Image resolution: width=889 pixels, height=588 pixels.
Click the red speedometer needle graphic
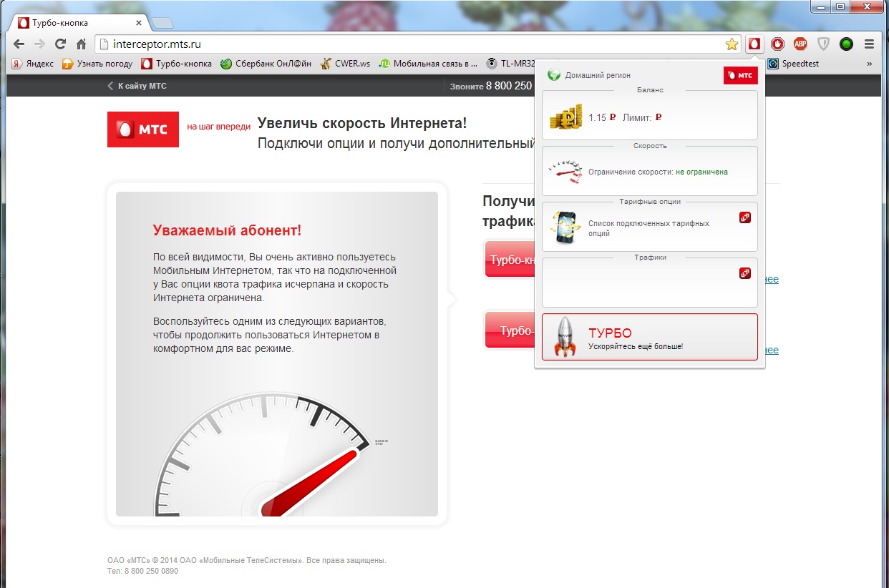click(309, 484)
